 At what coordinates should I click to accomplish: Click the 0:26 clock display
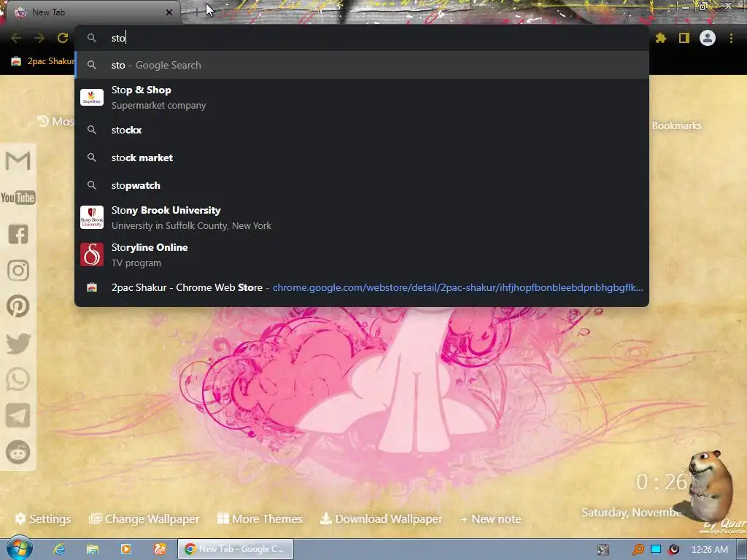coord(661,482)
